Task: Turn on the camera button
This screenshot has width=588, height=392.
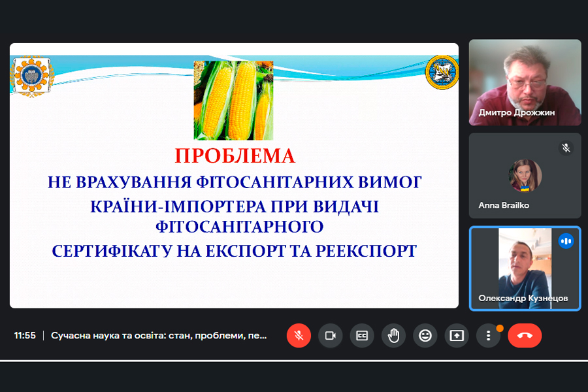Action: click(330, 335)
